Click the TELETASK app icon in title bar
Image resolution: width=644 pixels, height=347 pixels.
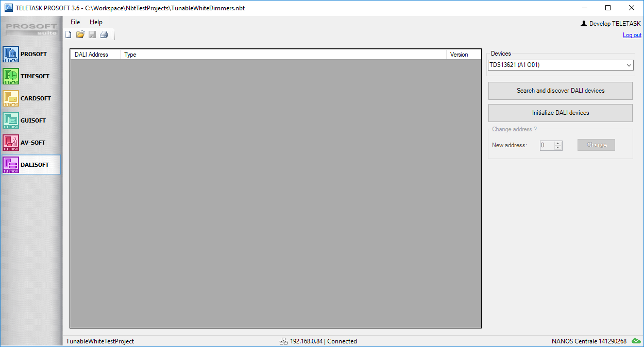click(8, 8)
